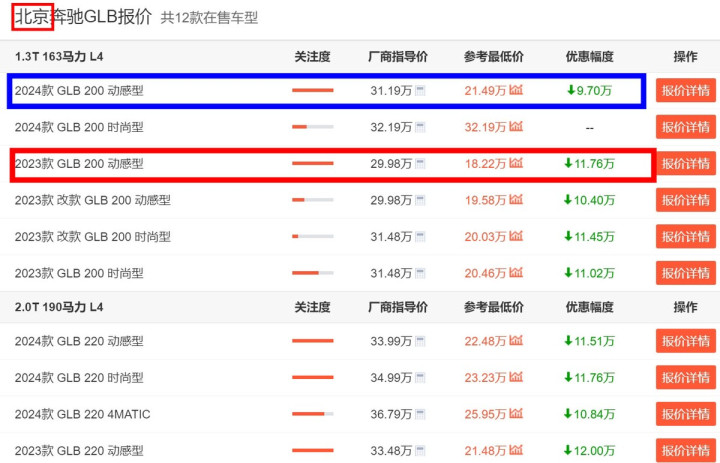
Task: Open 报价详情 for 2023款 GLB 200 动感型
Action: point(686,164)
